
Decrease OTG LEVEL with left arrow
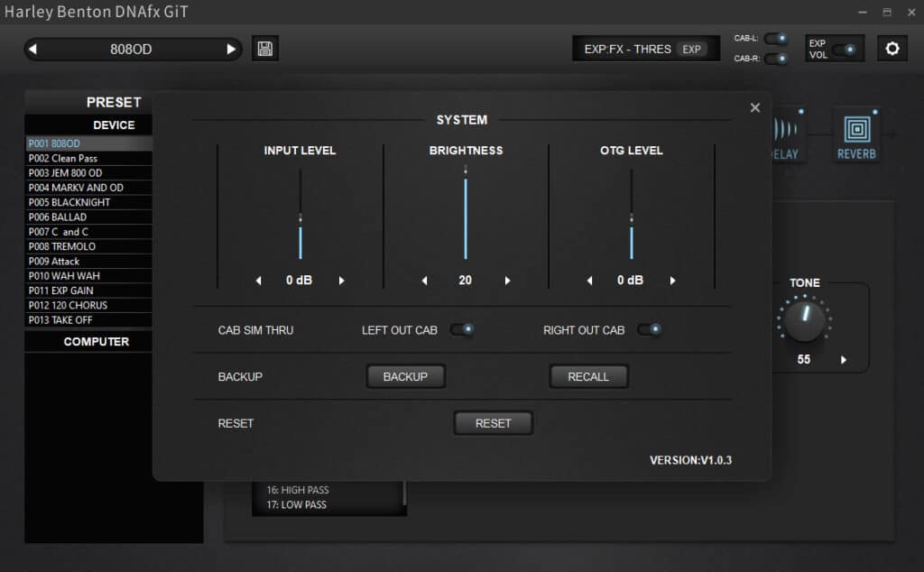(589, 281)
